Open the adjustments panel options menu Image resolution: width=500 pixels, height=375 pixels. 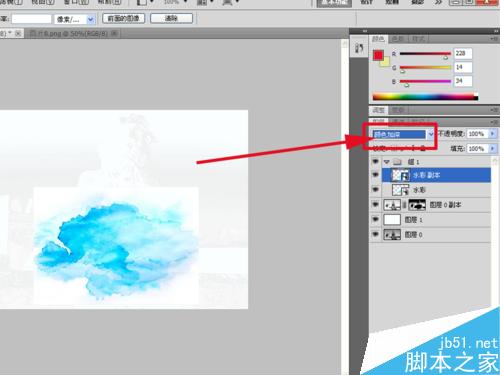494,110
